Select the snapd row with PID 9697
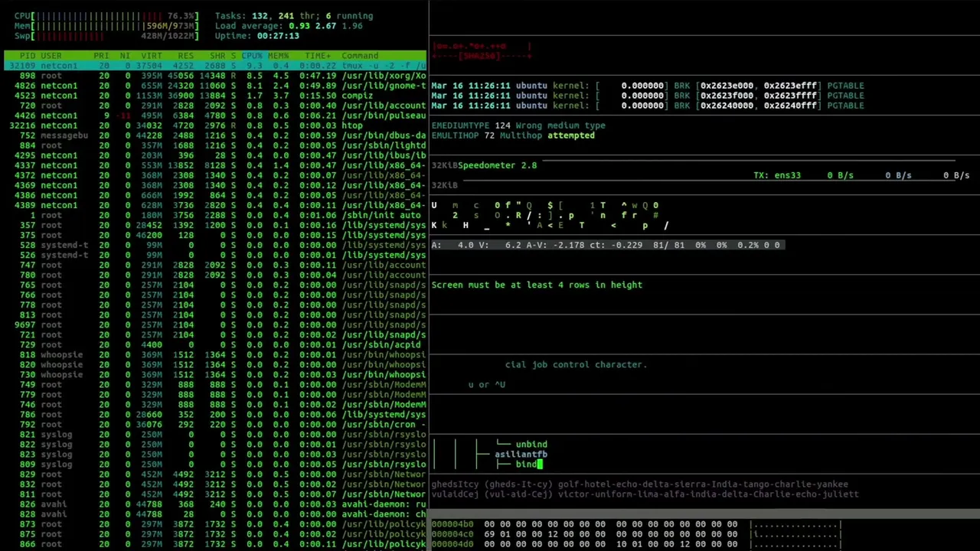This screenshot has height=551, width=980. [x=215, y=324]
